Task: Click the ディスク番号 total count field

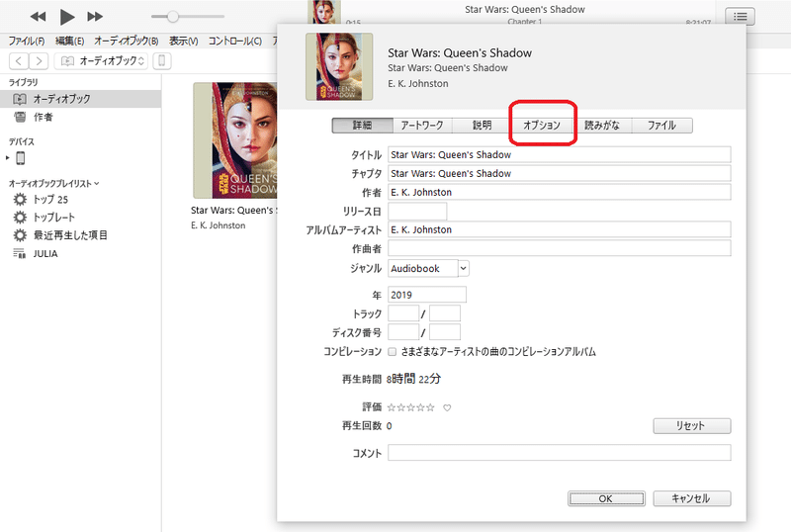Action: [x=444, y=332]
